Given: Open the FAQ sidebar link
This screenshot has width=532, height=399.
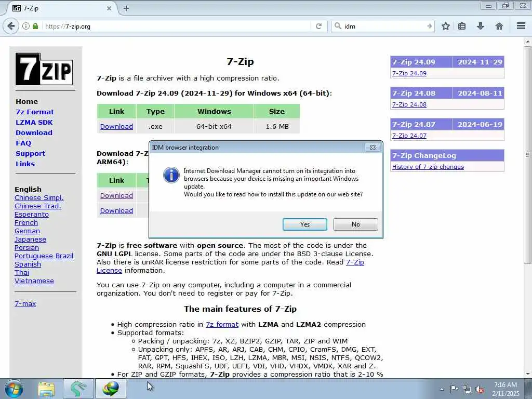Looking at the screenshot, I should (x=23, y=143).
